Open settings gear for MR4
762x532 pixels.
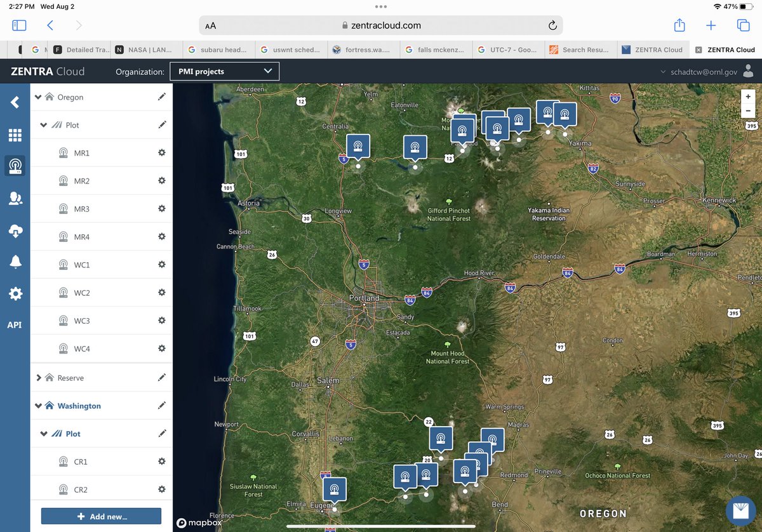161,237
